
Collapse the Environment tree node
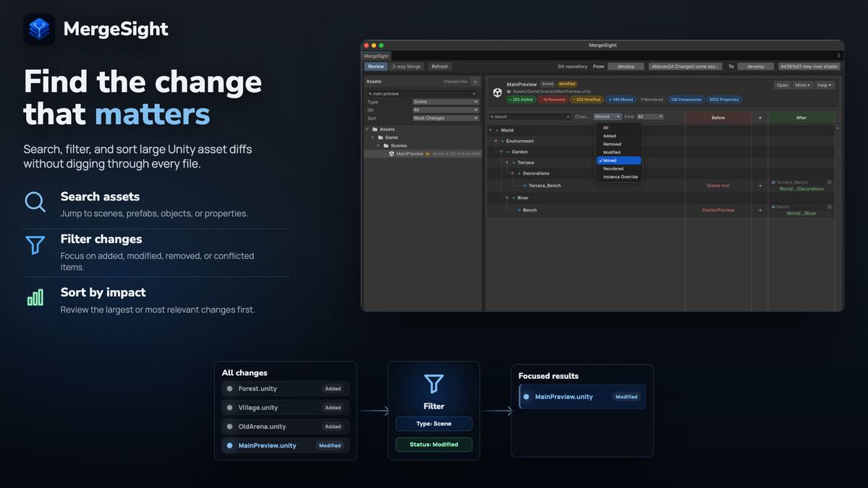[496, 142]
